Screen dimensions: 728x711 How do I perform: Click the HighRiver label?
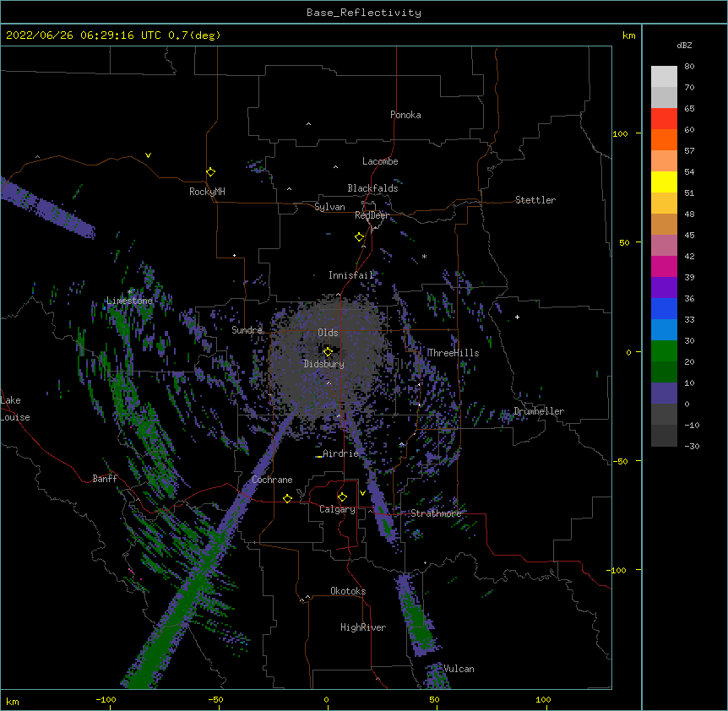[363, 627]
